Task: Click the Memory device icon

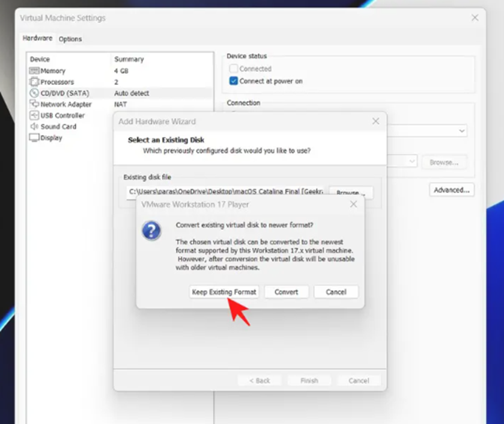Action: [x=34, y=71]
